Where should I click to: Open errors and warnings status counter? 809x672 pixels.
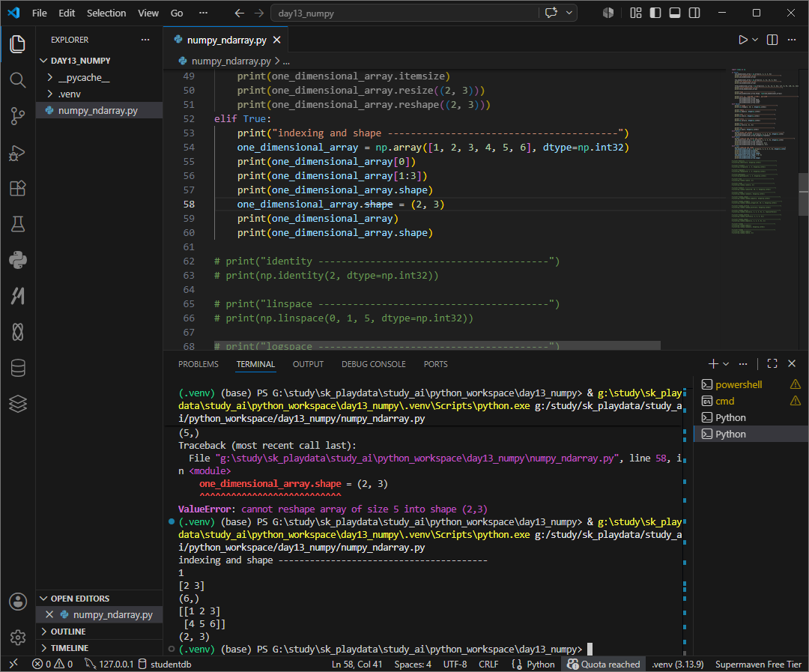[52, 665]
